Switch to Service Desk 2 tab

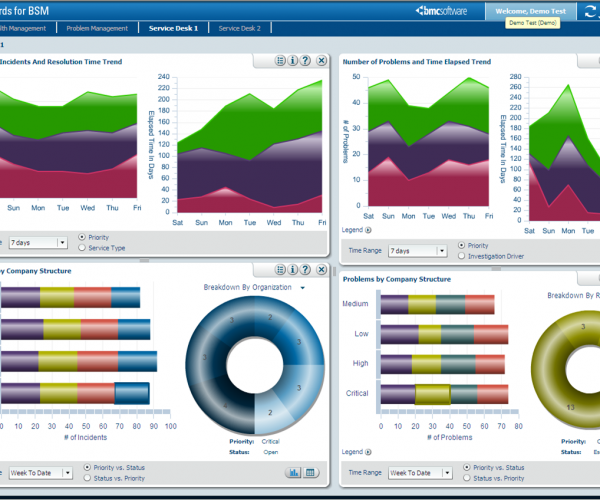[240, 28]
